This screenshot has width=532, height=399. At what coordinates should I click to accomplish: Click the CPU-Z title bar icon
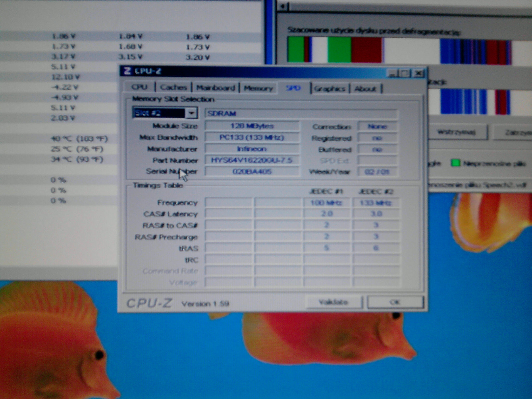(x=127, y=71)
